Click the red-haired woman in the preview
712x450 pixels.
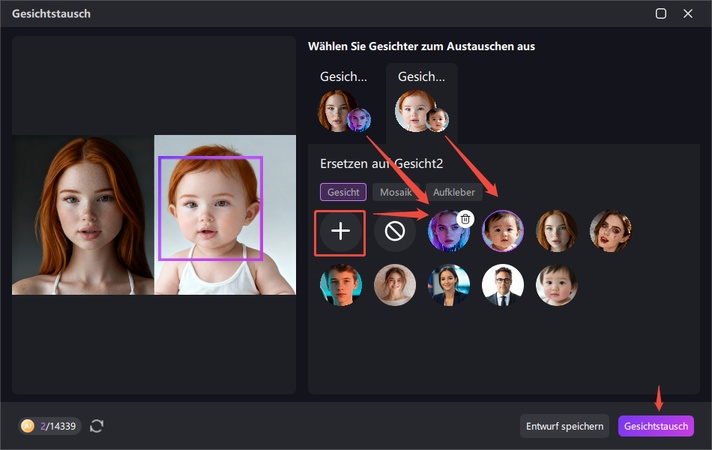coord(83,215)
